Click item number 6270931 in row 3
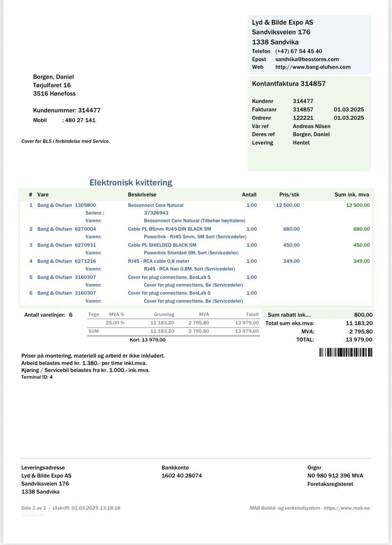 85,245
